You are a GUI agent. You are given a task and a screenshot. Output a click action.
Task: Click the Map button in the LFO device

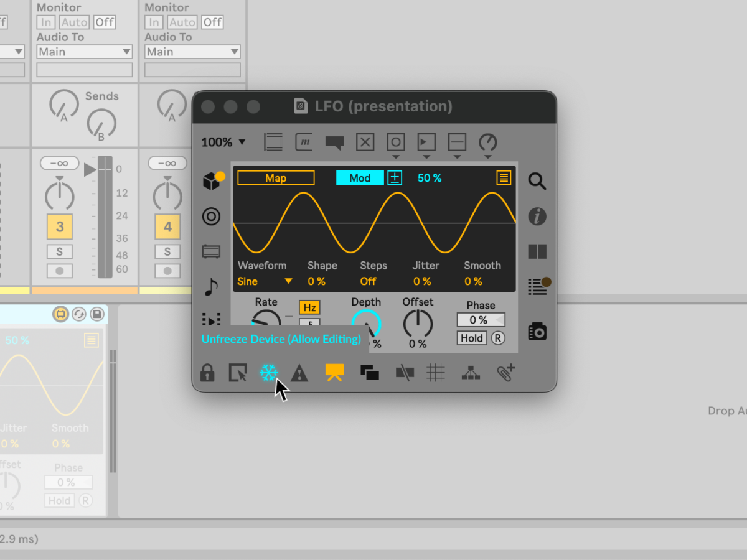(x=275, y=177)
